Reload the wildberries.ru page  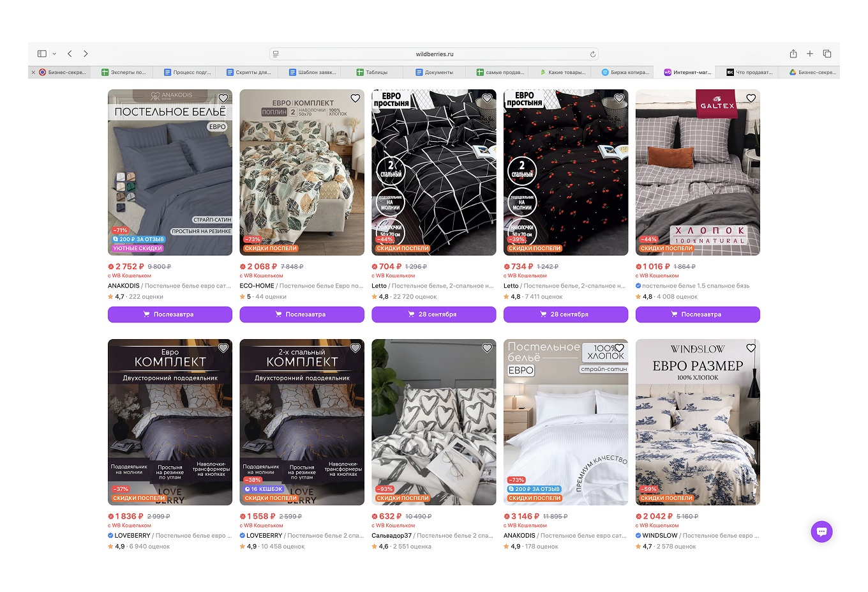coord(592,54)
